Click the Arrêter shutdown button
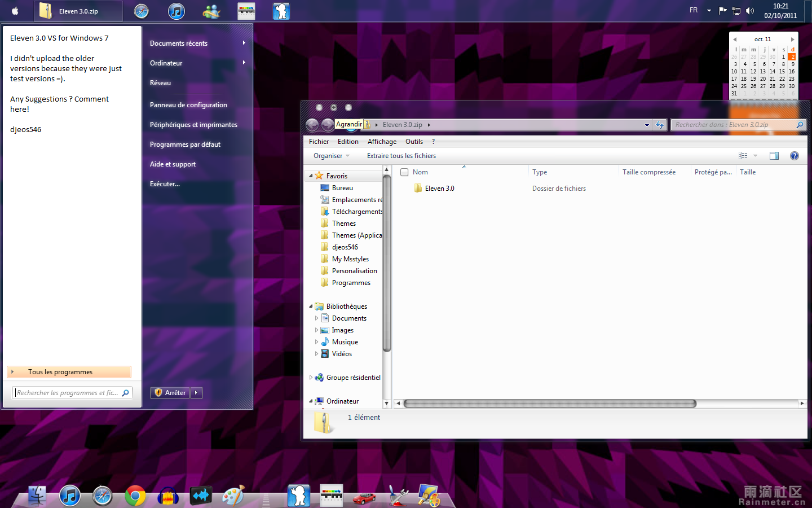The image size is (812, 508). pyautogui.click(x=170, y=393)
